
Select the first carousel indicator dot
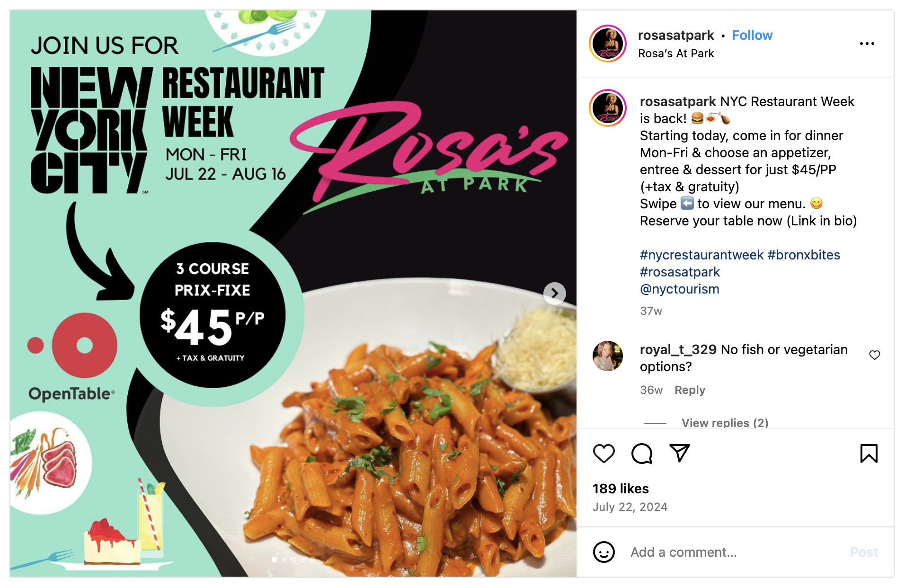(275, 560)
